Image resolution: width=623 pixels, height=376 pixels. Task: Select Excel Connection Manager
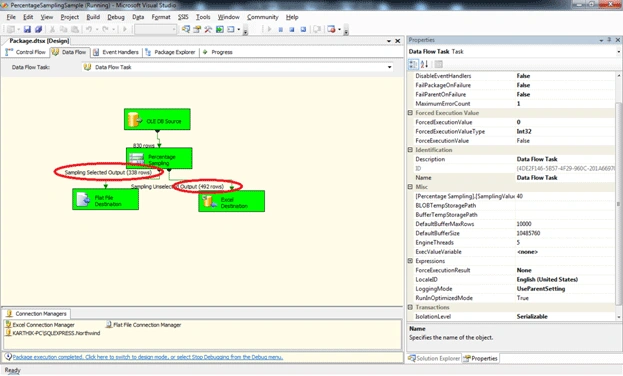40,325
